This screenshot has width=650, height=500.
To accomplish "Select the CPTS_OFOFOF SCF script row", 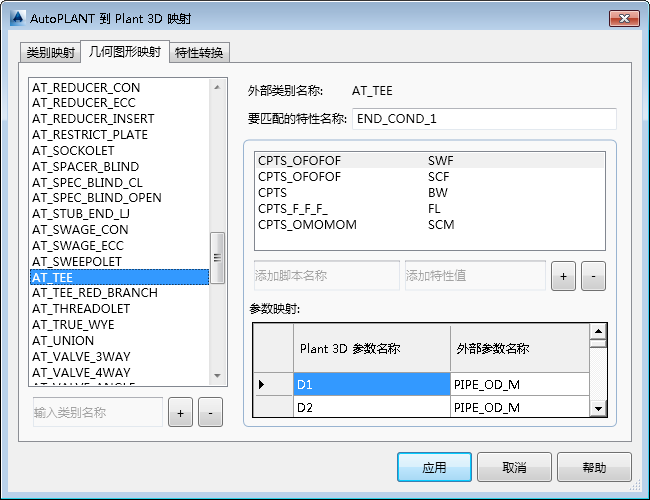I will point(430,177).
